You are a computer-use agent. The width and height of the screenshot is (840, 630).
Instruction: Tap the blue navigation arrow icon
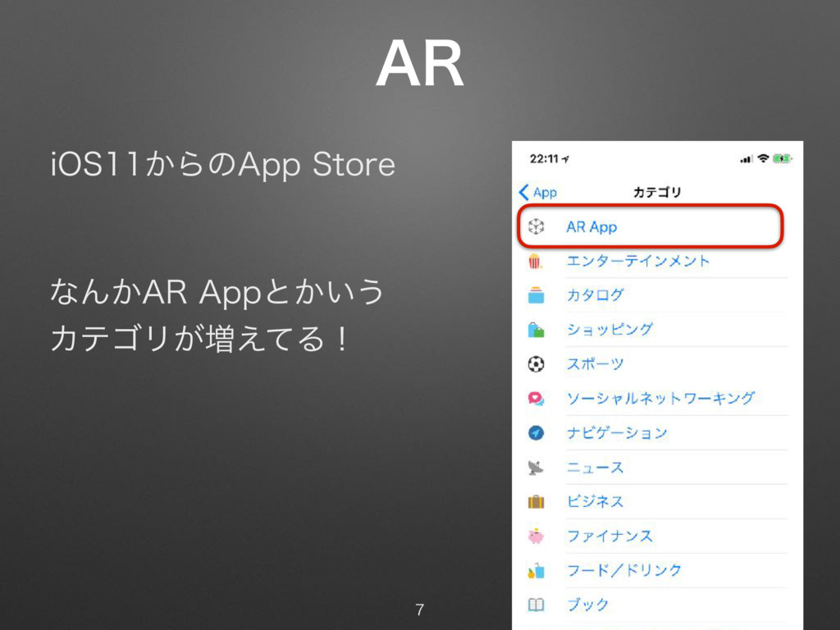pos(536,433)
